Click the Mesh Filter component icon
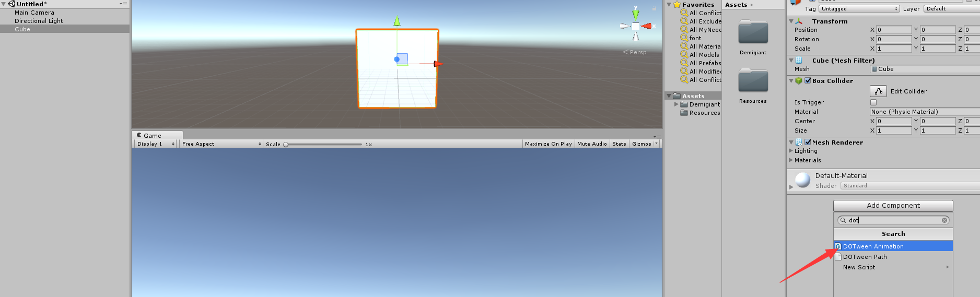 [x=799, y=61]
